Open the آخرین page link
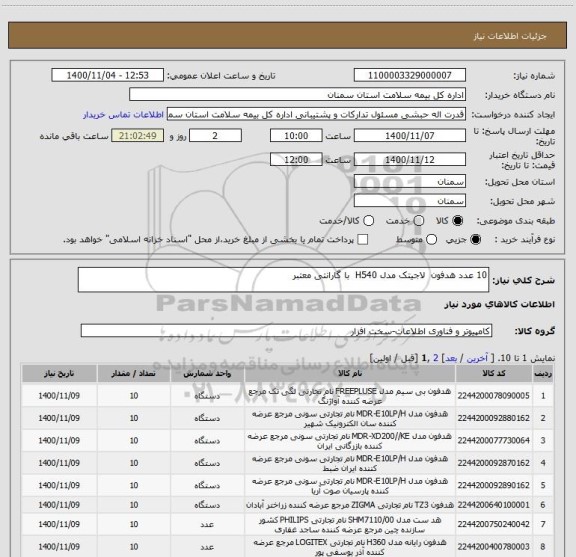This screenshot has width=576, height=557. click(477, 358)
